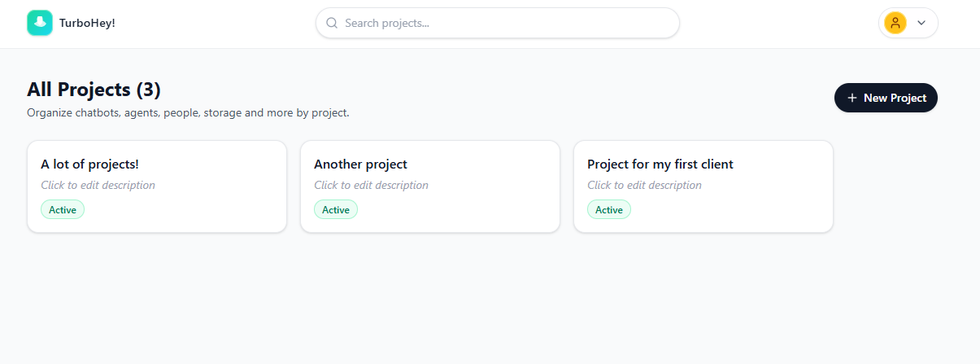The image size is (980, 364).
Task: Click Active badge on "Another project"
Action: [336, 209]
